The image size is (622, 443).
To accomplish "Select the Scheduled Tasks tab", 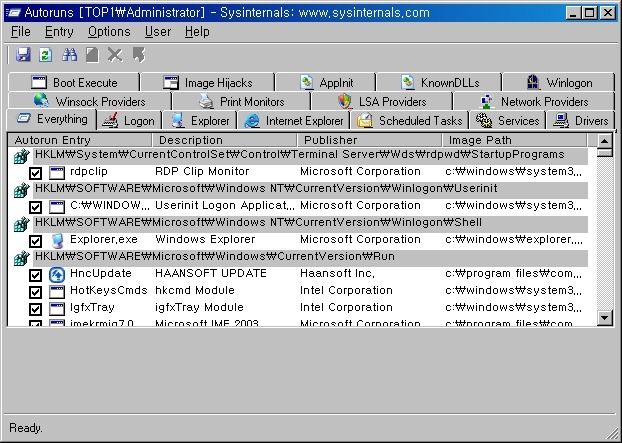I will 409,121.
